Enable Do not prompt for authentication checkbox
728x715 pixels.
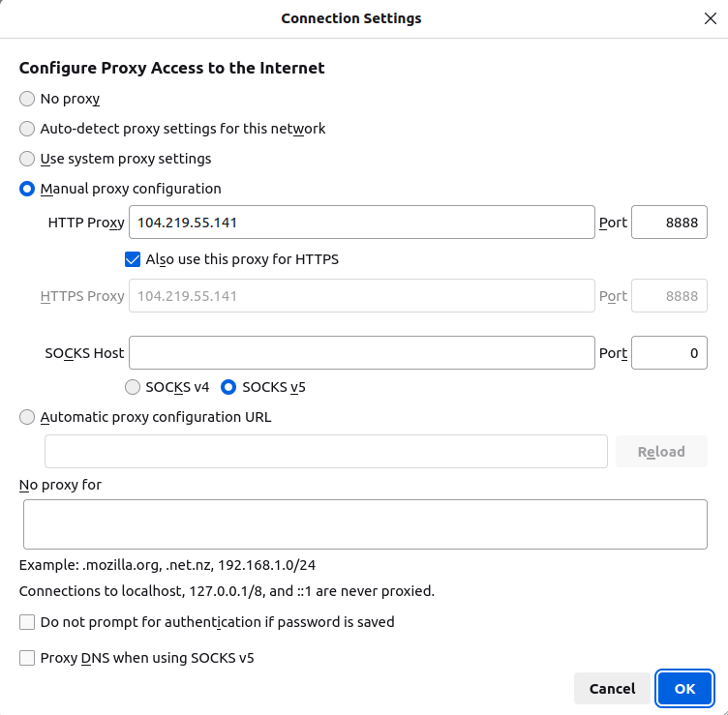(27, 622)
